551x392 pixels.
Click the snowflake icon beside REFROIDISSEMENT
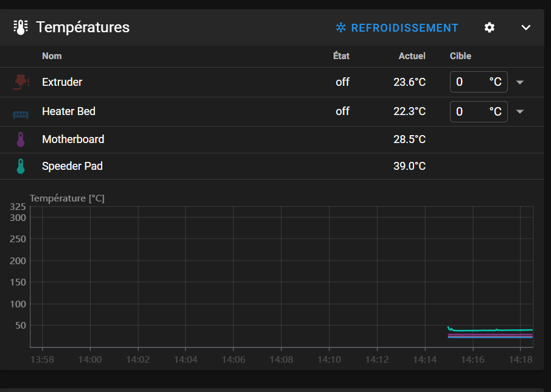[x=341, y=27]
